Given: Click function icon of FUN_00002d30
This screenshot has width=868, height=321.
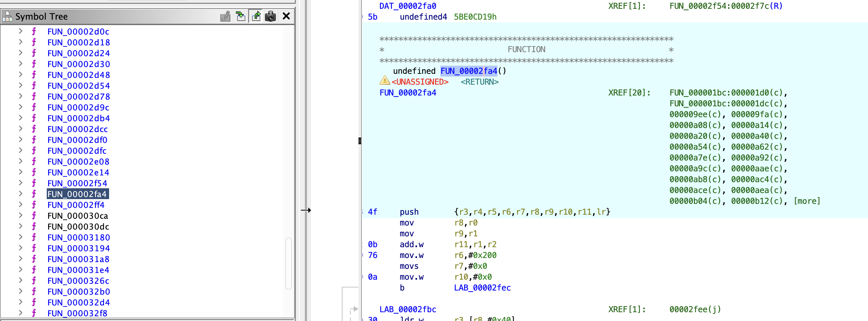Looking at the screenshot, I should [x=34, y=64].
